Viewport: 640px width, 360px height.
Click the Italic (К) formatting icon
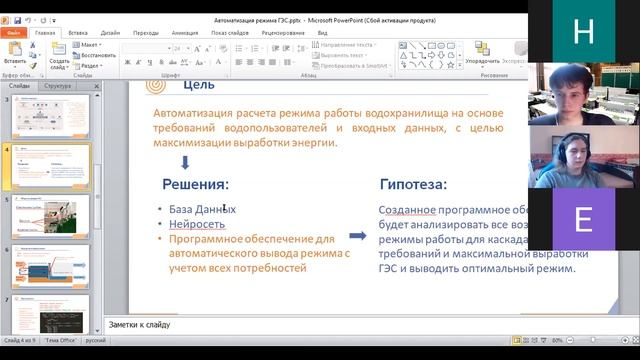tap(138, 62)
